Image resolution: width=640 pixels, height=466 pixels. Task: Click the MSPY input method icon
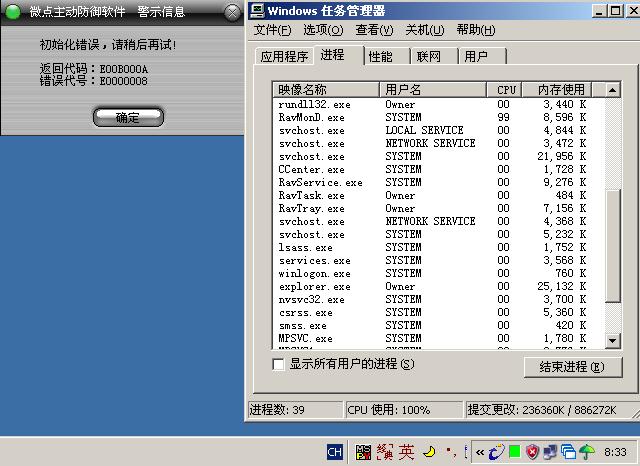(x=363, y=452)
